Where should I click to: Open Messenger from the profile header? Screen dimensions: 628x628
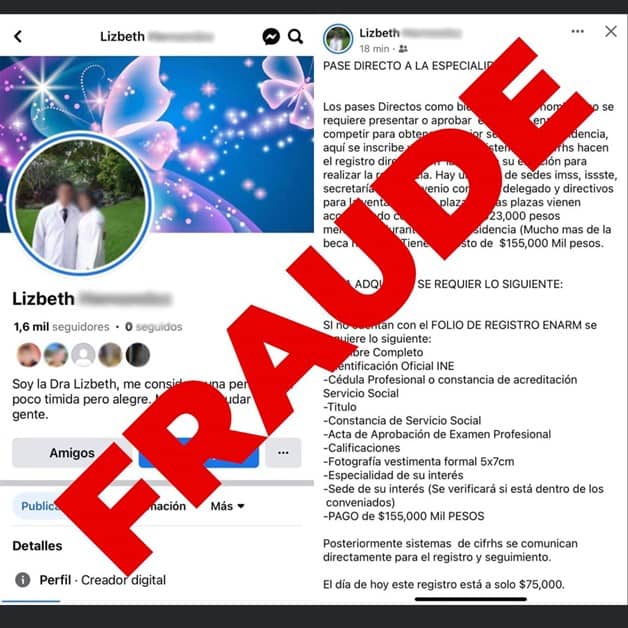tap(271, 36)
